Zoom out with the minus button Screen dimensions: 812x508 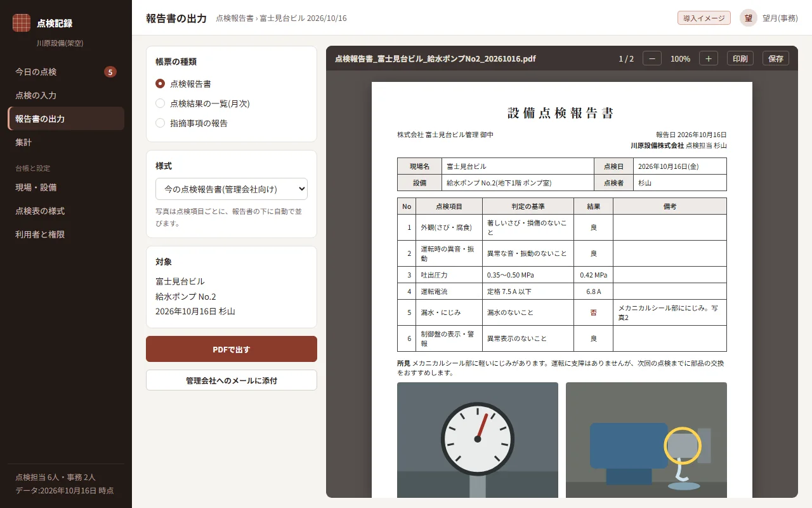[x=652, y=58]
